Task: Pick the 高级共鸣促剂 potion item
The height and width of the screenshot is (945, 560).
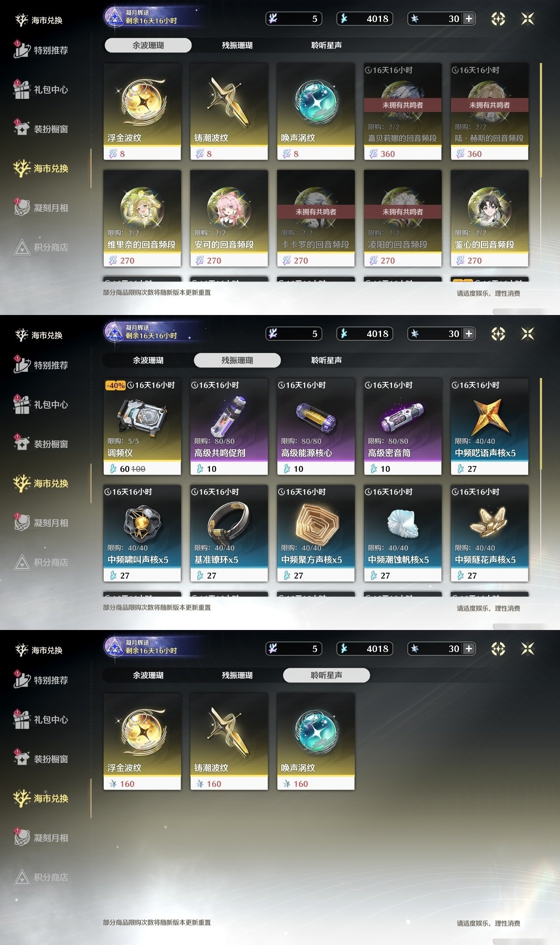Action: [x=229, y=427]
